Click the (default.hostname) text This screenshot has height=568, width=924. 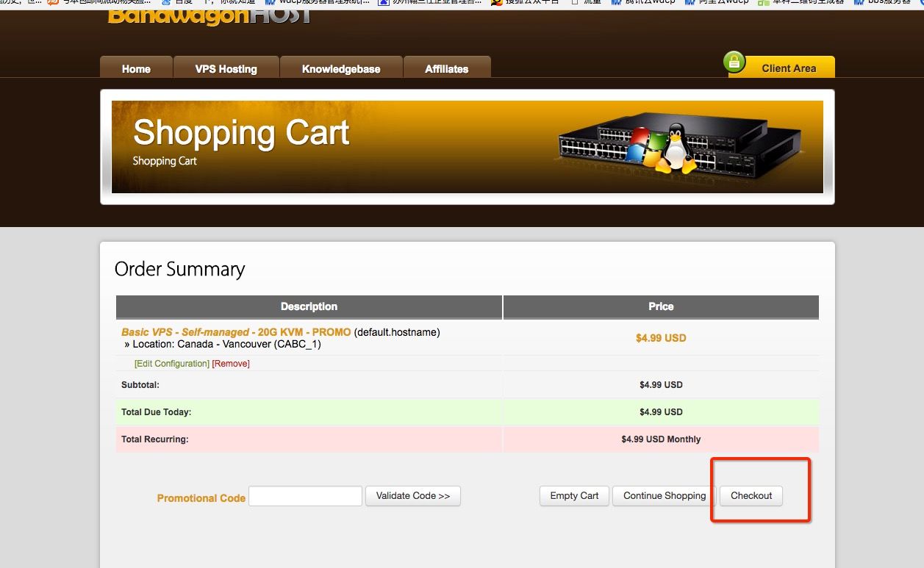click(397, 332)
